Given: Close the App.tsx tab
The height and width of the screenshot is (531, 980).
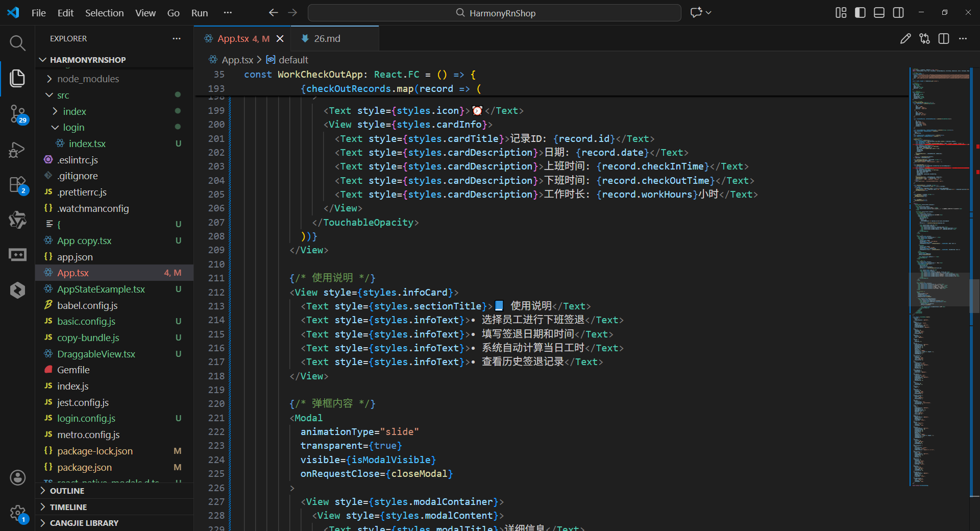Looking at the screenshot, I should [280, 39].
